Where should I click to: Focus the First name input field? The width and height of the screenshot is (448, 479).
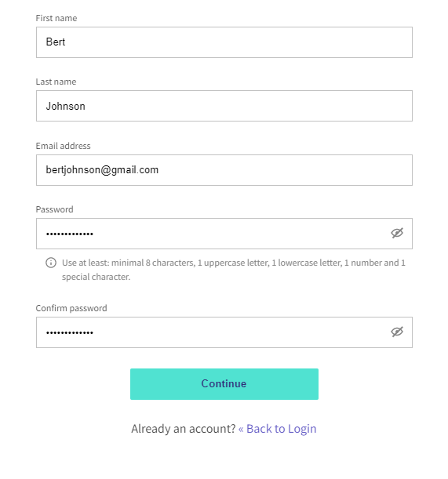pyautogui.click(x=224, y=42)
